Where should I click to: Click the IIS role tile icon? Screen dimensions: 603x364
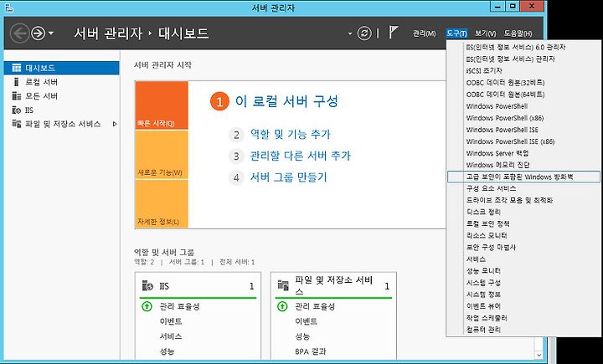point(147,286)
